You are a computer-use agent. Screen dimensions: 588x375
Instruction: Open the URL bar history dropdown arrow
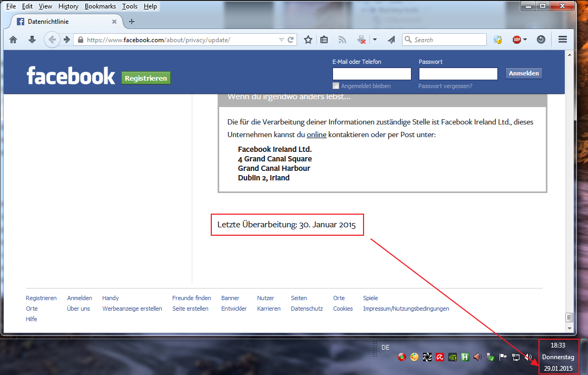[x=282, y=40]
